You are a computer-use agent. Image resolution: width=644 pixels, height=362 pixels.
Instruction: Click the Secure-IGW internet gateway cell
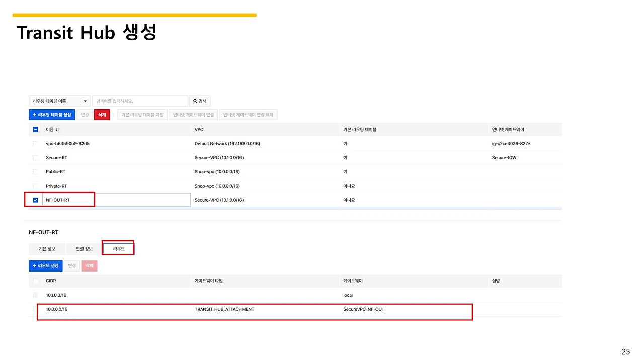(x=504, y=158)
